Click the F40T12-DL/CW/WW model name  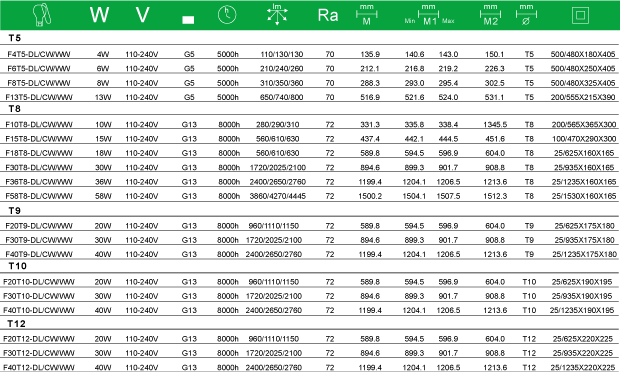39,367
